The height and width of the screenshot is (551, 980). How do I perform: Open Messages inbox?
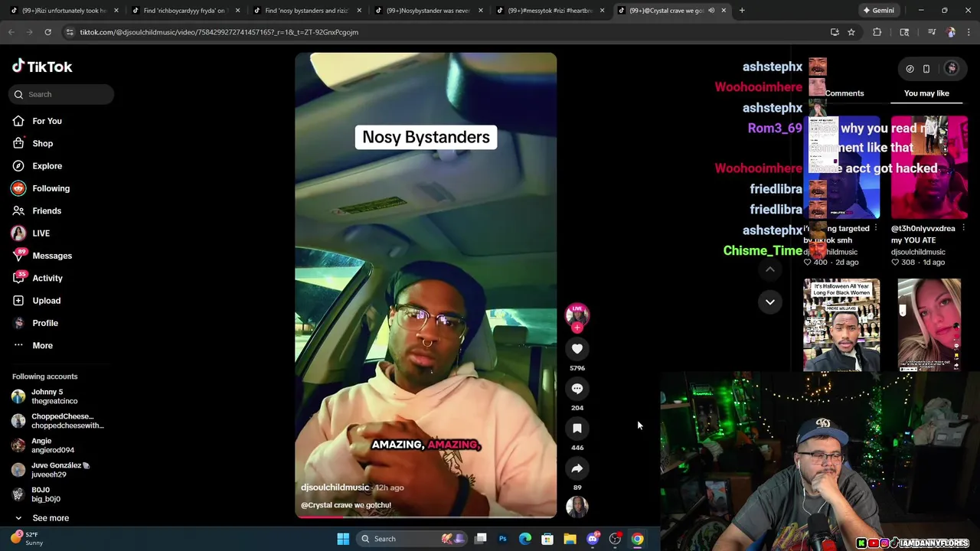(51, 256)
